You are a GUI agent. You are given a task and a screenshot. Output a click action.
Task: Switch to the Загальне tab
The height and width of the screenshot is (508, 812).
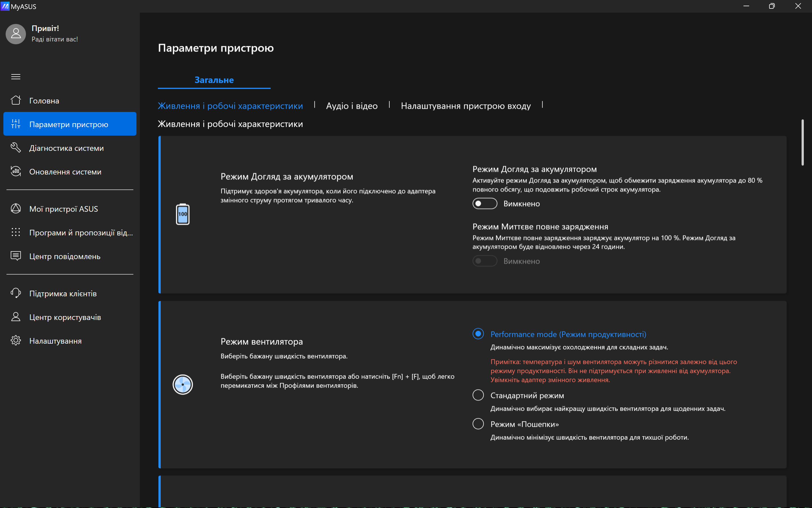click(214, 80)
